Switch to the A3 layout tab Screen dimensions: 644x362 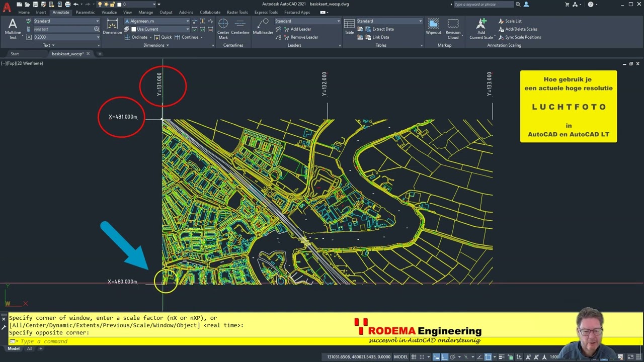[x=29, y=348]
